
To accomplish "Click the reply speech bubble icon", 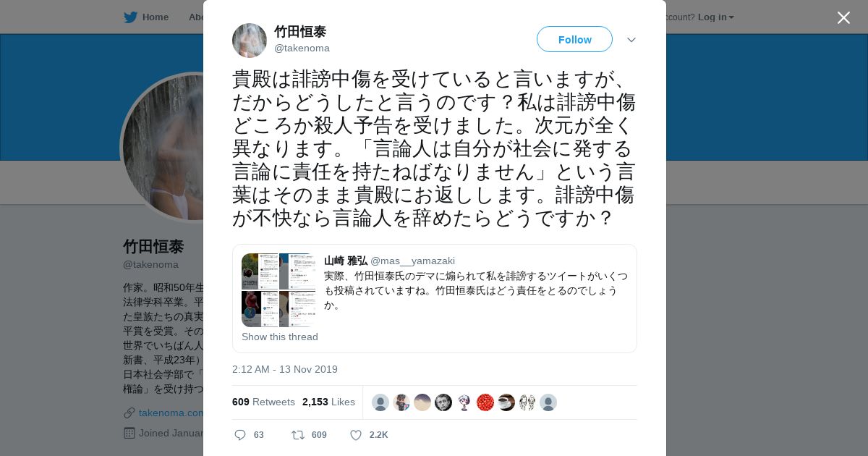I will point(240,435).
